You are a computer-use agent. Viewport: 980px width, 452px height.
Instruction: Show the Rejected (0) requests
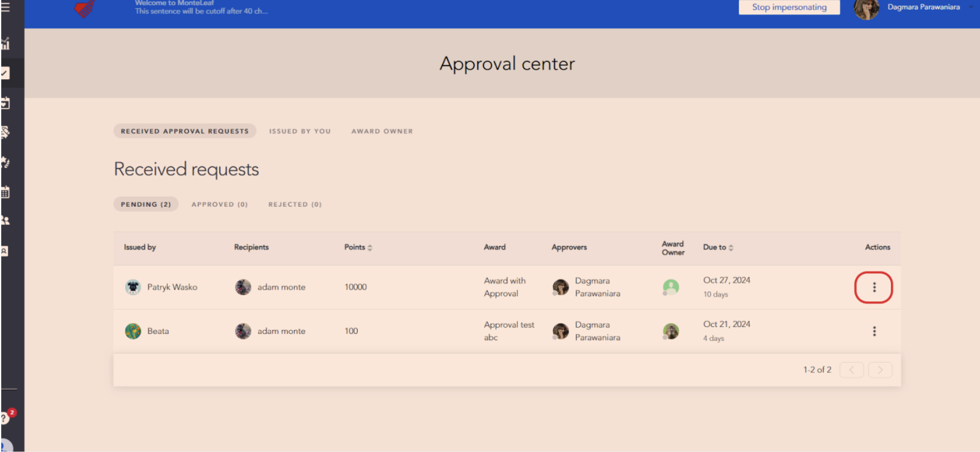point(295,204)
